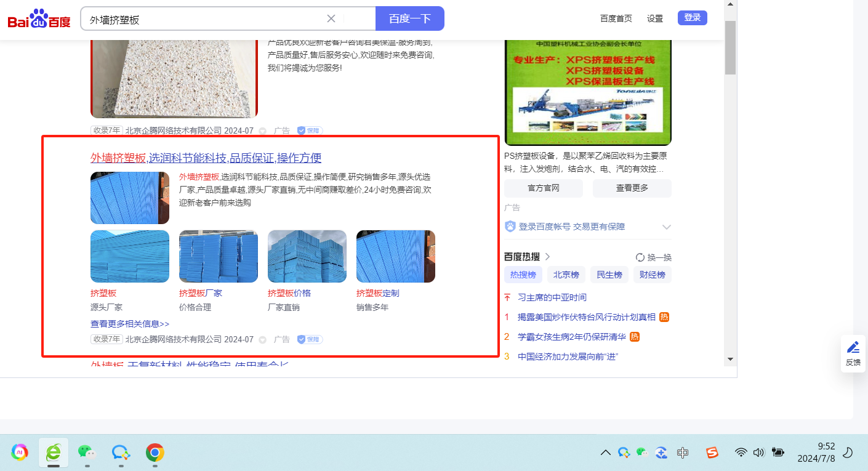Open Google Chrome from the taskbar
This screenshot has height=471, width=868.
(155, 453)
